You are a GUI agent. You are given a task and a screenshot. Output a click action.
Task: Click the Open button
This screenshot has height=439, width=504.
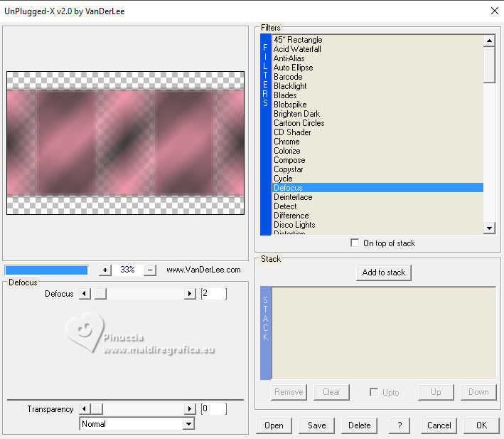click(x=274, y=425)
